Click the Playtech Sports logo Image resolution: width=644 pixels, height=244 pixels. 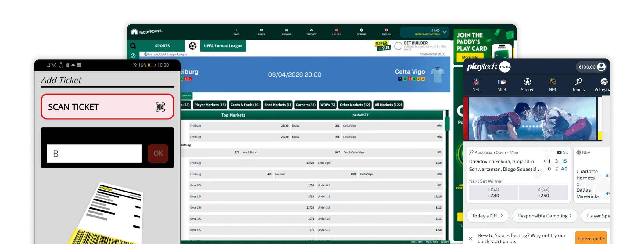(x=488, y=66)
